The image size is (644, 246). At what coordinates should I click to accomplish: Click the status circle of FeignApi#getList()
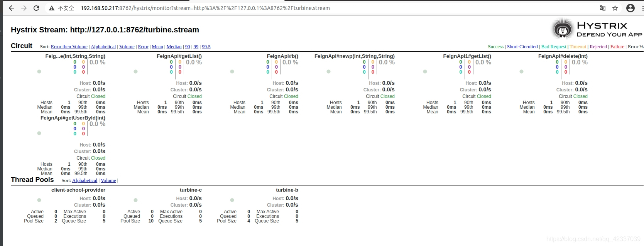[135, 71]
